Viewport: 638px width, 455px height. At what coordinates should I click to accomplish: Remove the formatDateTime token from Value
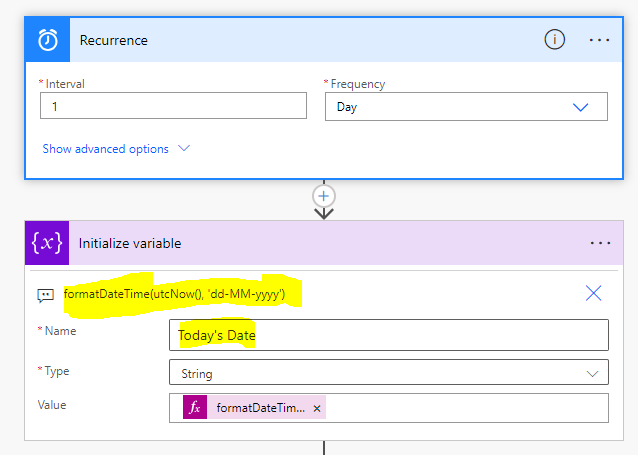pyautogui.click(x=317, y=408)
